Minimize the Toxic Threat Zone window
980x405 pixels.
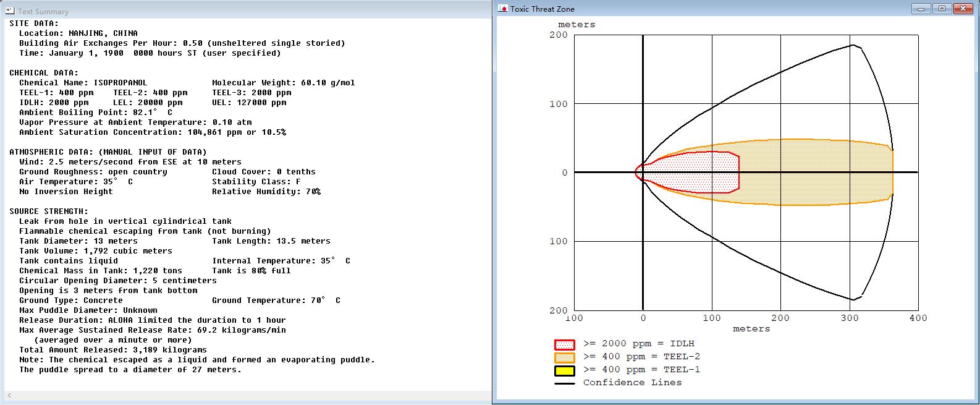pyautogui.click(x=922, y=9)
